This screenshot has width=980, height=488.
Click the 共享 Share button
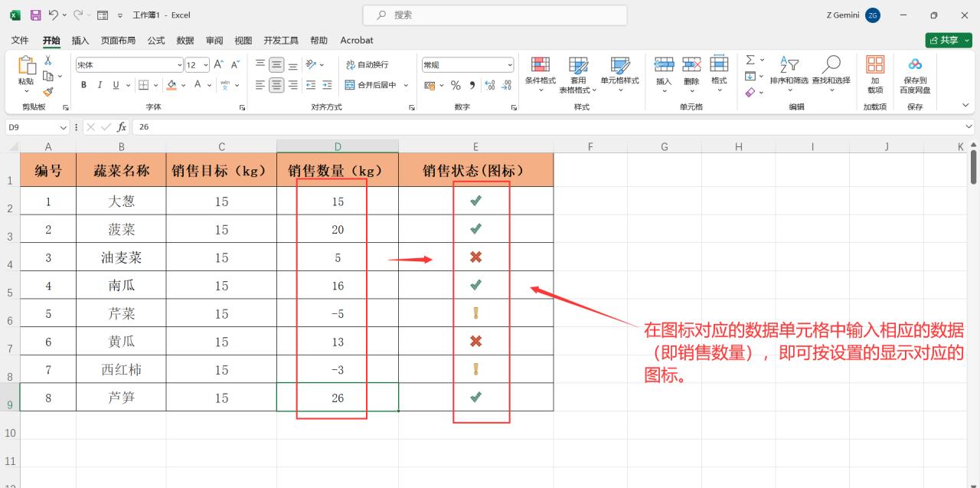click(949, 40)
